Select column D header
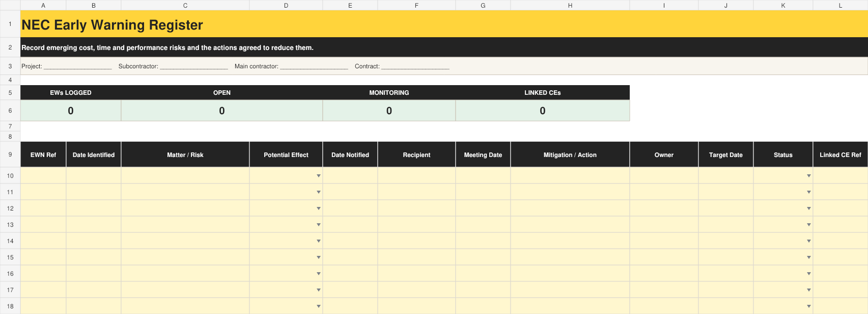The width and height of the screenshot is (868, 314). (286, 5)
